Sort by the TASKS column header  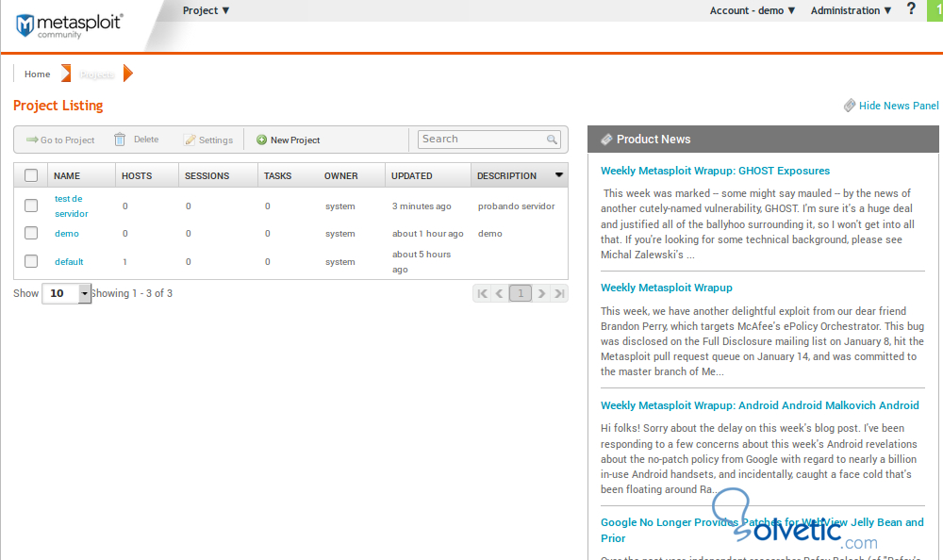278,175
